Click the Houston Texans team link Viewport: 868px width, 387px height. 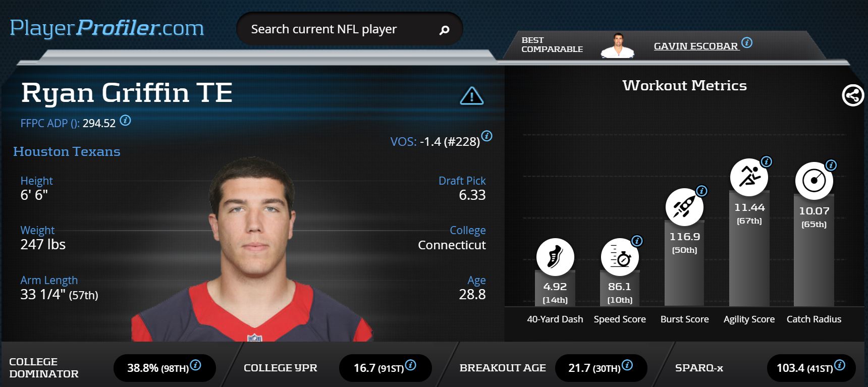pos(67,151)
